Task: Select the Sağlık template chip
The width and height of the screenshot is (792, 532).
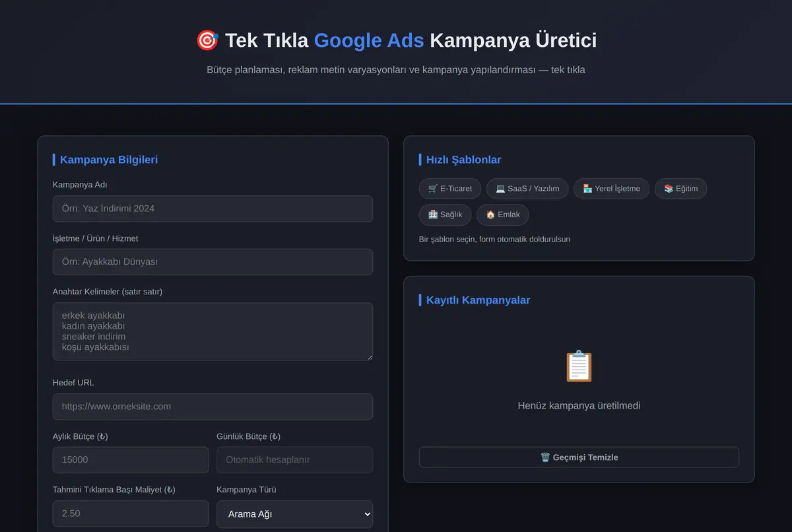Action: point(445,215)
